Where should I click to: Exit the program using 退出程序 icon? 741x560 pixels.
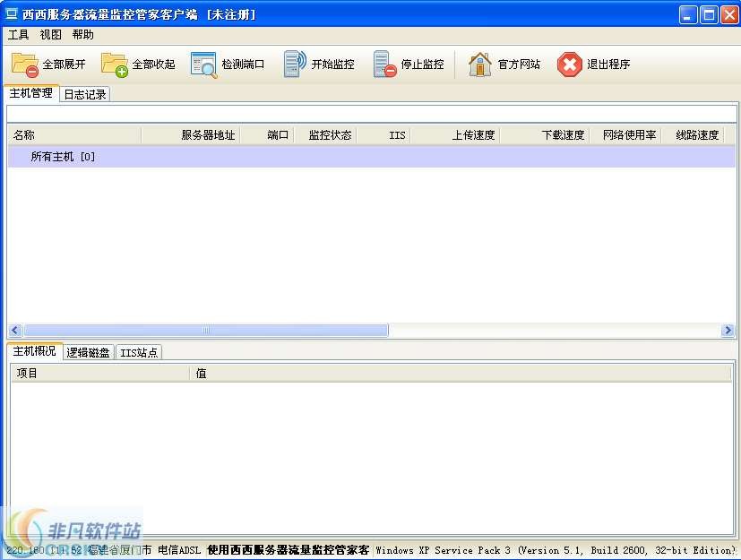[x=569, y=63]
